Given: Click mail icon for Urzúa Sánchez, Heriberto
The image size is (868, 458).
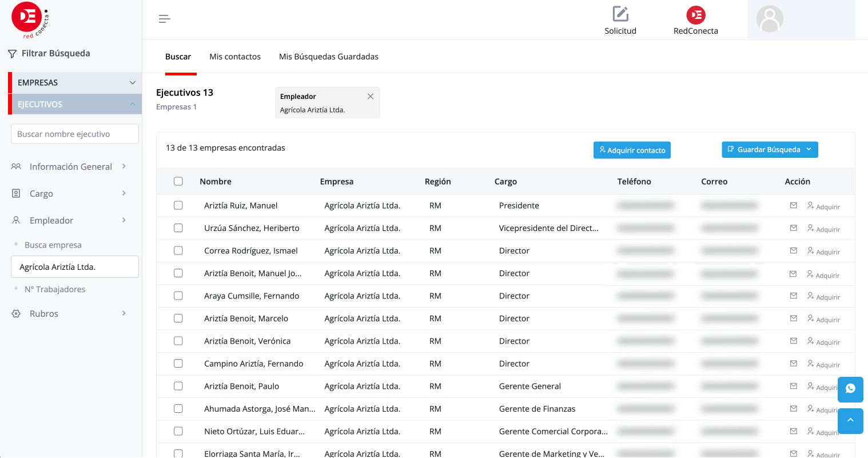Looking at the screenshot, I should [794, 228].
